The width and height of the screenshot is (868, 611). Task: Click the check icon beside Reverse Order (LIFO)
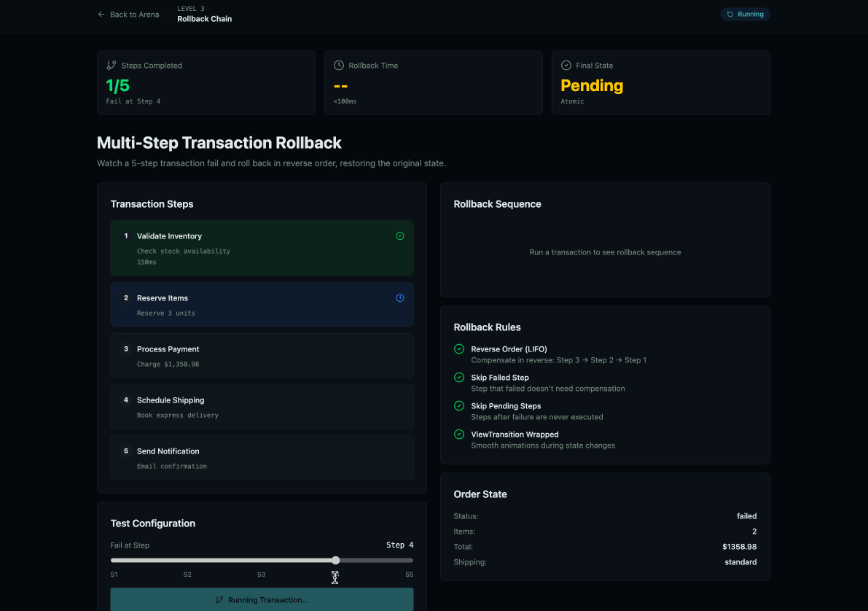click(459, 349)
